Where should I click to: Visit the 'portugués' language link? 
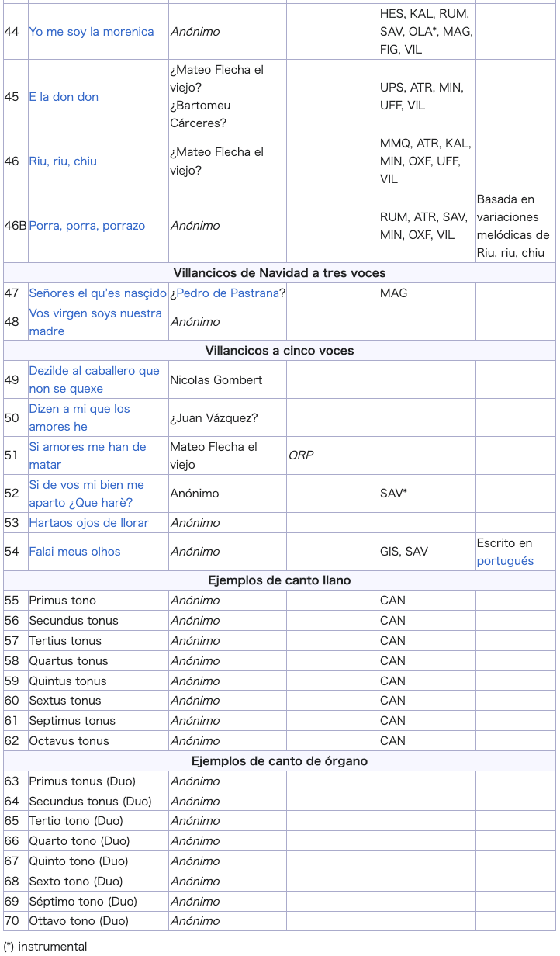click(505, 561)
